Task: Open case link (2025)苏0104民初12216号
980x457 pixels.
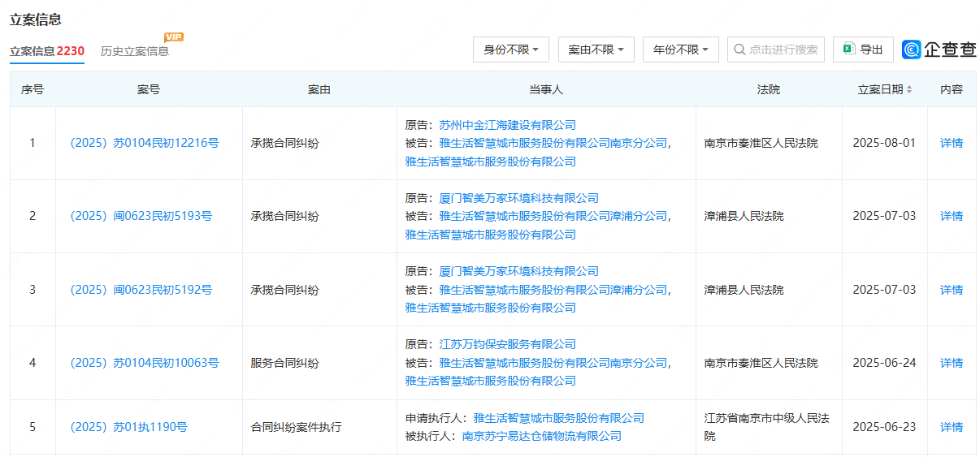Action: coord(144,143)
